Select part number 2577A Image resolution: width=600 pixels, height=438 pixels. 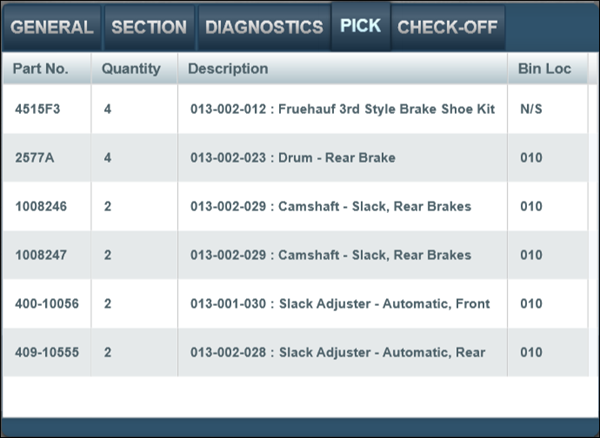[35, 157]
